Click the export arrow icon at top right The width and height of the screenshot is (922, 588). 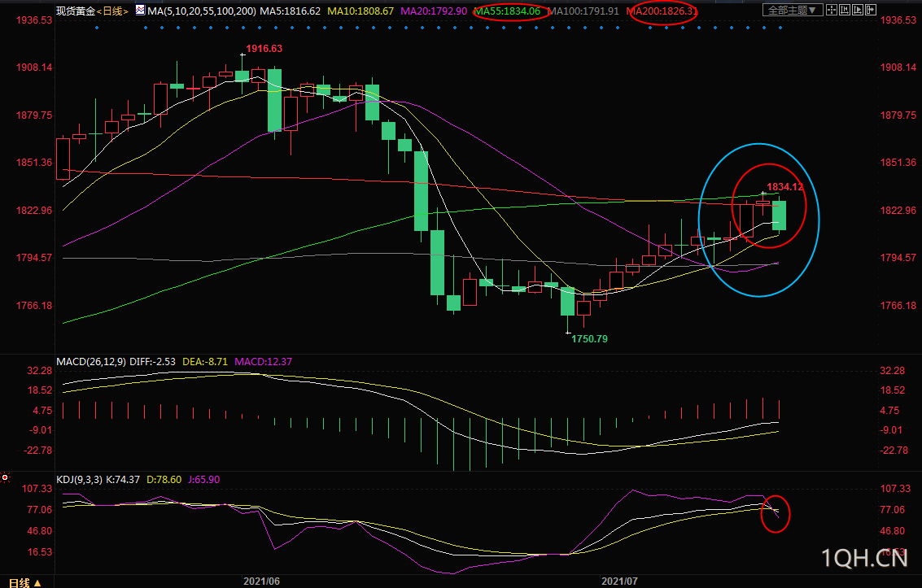point(871,10)
